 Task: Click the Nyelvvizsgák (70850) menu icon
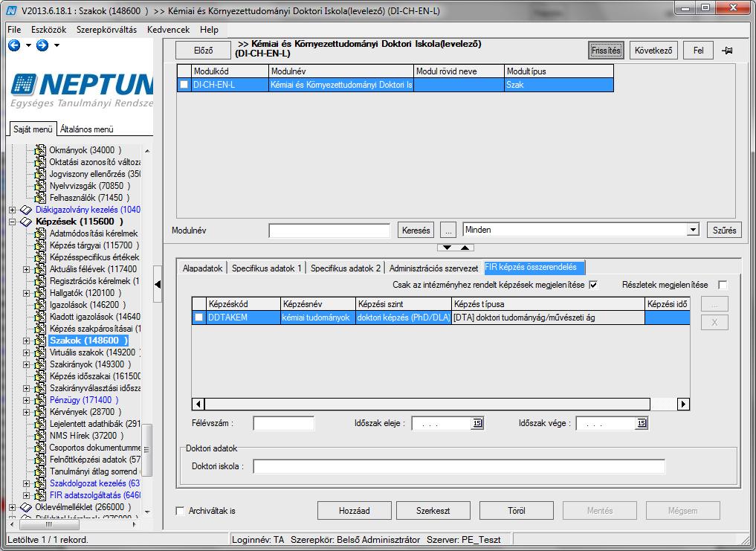(40, 186)
